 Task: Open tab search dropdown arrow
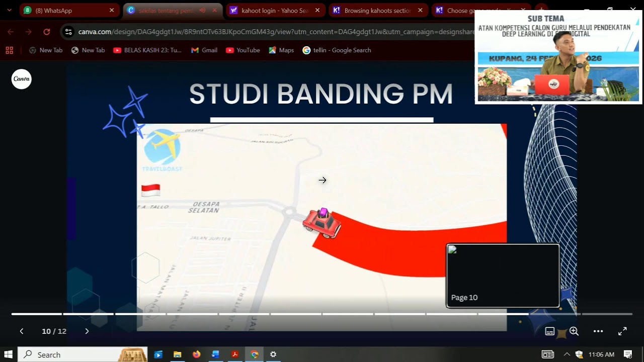(9, 10)
